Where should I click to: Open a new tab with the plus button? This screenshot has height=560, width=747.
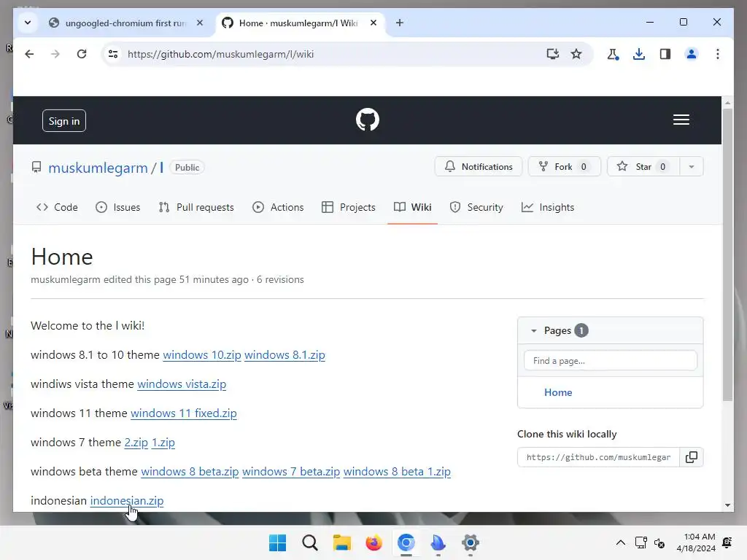coord(400,23)
